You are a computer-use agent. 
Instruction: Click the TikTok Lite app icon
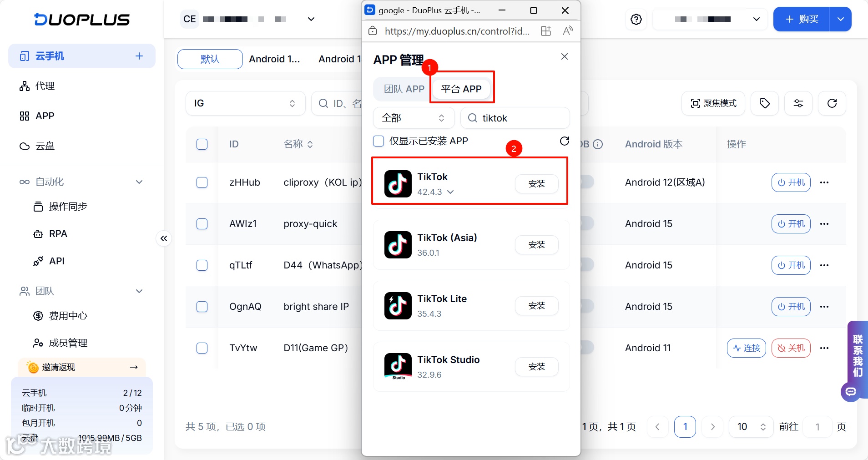(398, 305)
